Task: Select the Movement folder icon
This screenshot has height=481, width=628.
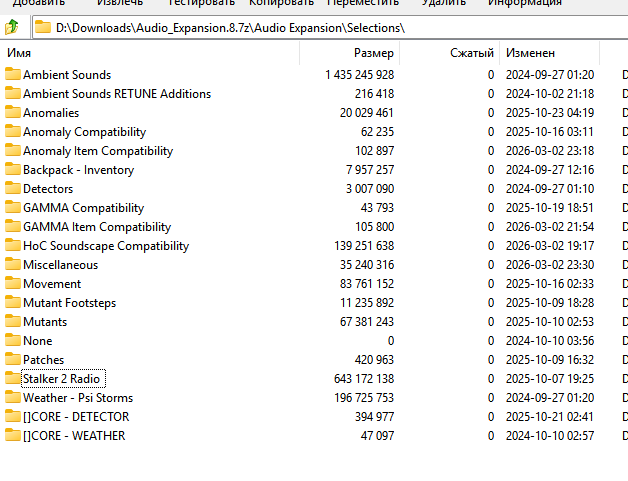Action: point(13,283)
